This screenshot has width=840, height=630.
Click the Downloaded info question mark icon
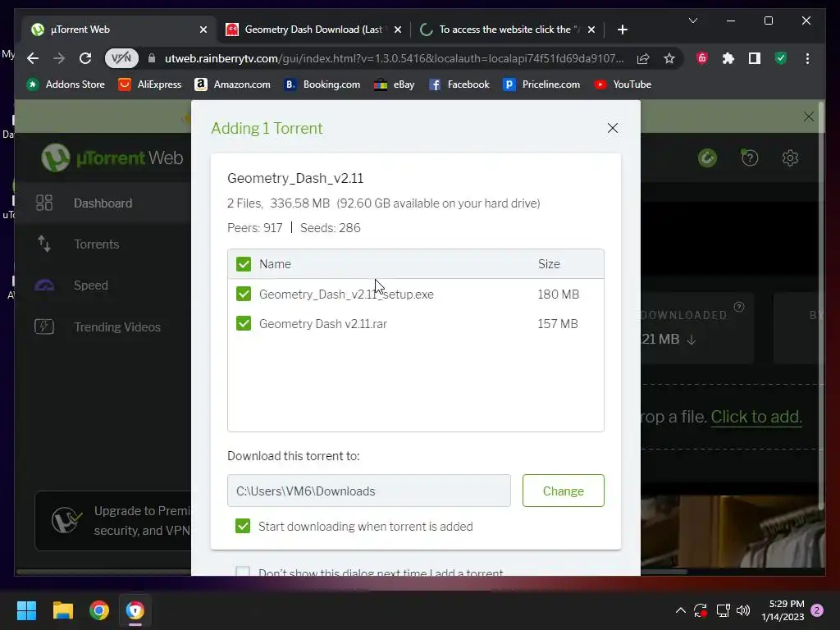click(739, 307)
